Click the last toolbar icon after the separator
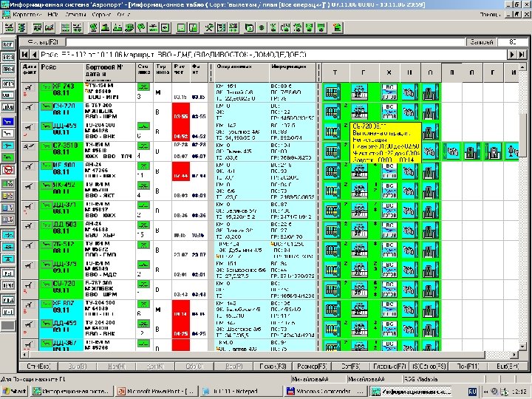The height and width of the screenshot is (399, 532). [337, 28]
